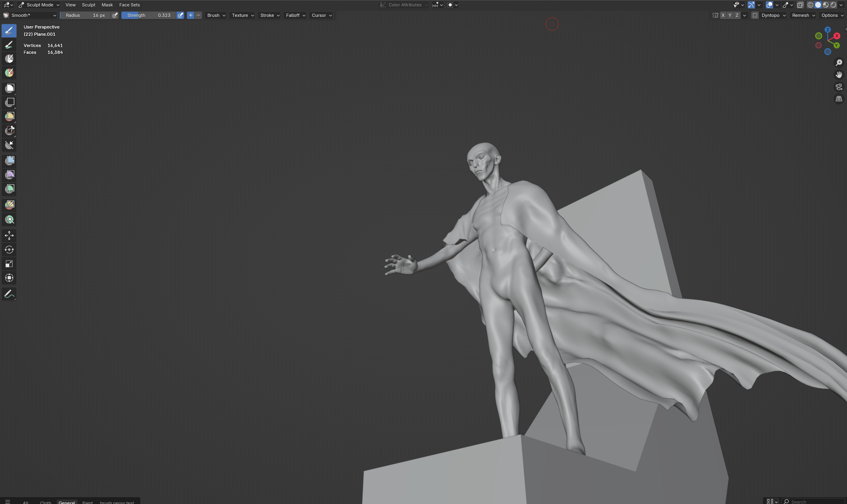Open the Remesh dropdown
The image size is (847, 504).
(803, 15)
